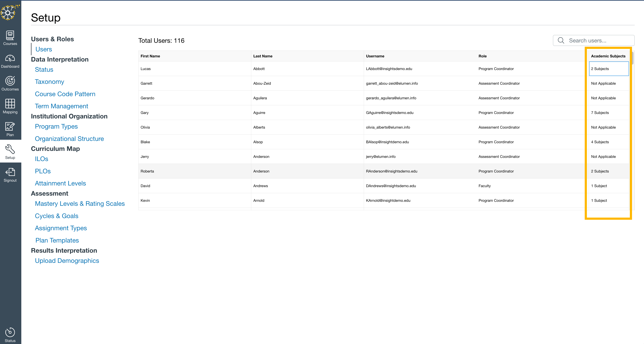Click username GAguirre@insightsdemo.edu
Image resolution: width=644 pixels, height=344 pixels.
click(389, 113)
